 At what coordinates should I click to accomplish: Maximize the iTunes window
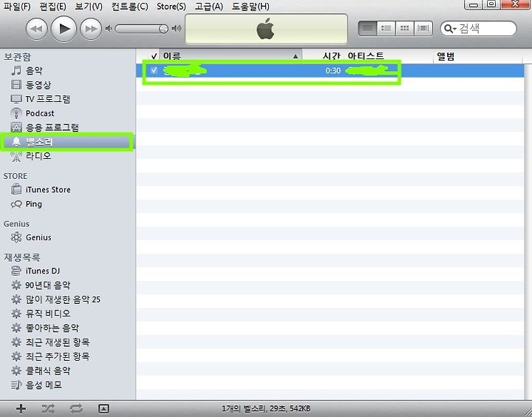[x=491, y=4]
